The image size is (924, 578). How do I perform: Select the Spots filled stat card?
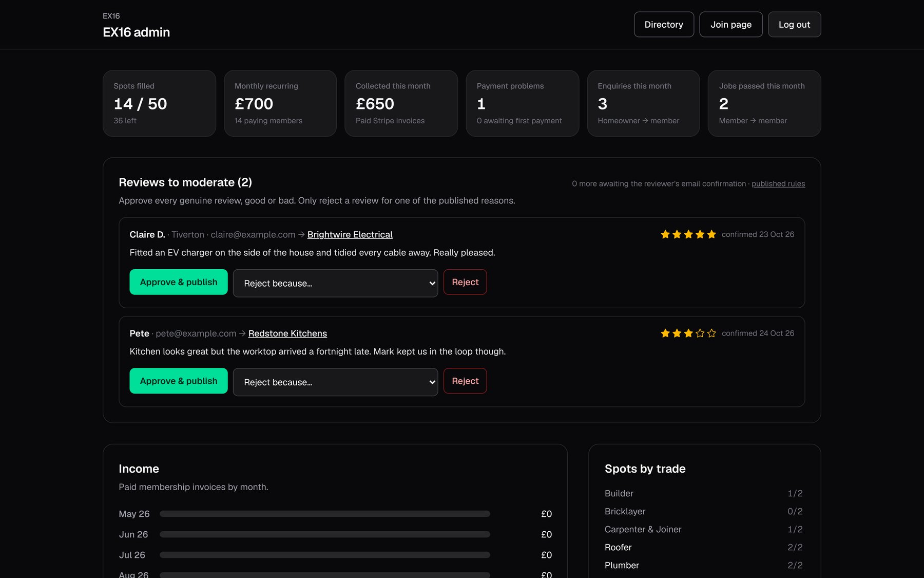[x=159, y=103]
